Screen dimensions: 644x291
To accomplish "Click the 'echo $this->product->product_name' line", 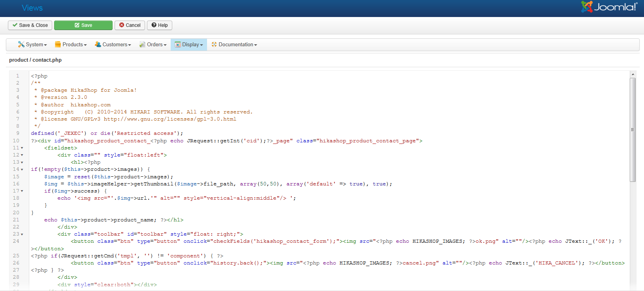I will point(114,220).
